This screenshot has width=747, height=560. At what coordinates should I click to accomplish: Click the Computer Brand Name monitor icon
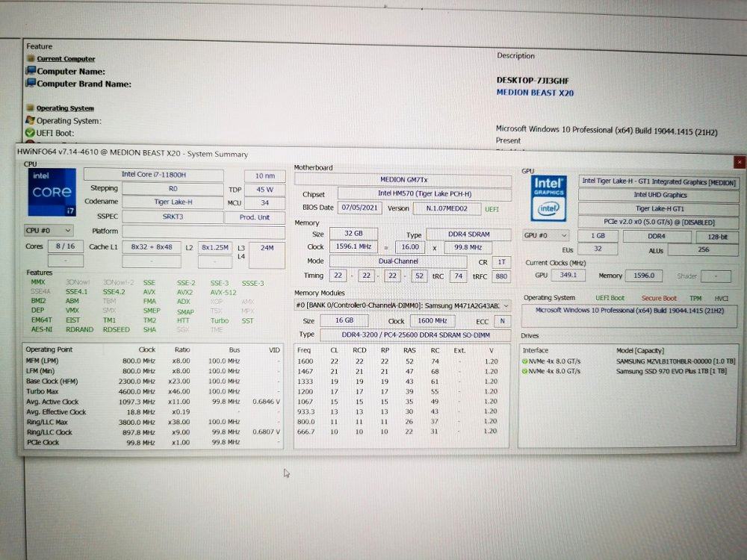click(31, 83)
